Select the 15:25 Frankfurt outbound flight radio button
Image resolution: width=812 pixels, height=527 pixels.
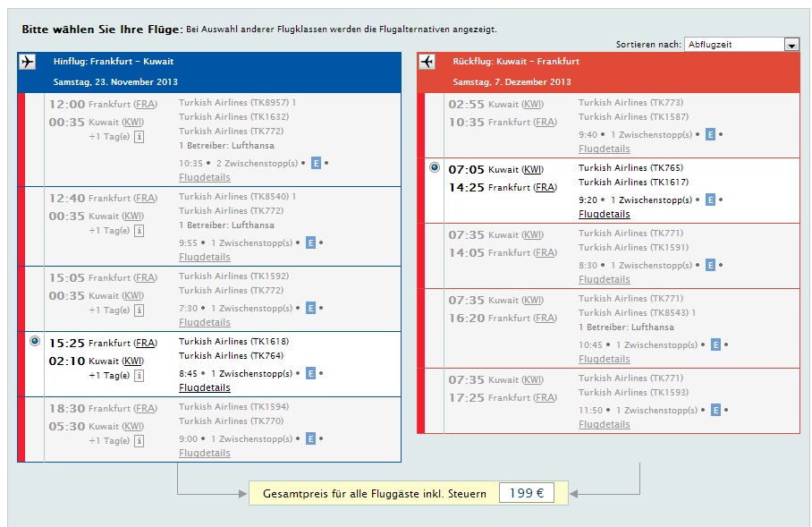tap(35, 341)
